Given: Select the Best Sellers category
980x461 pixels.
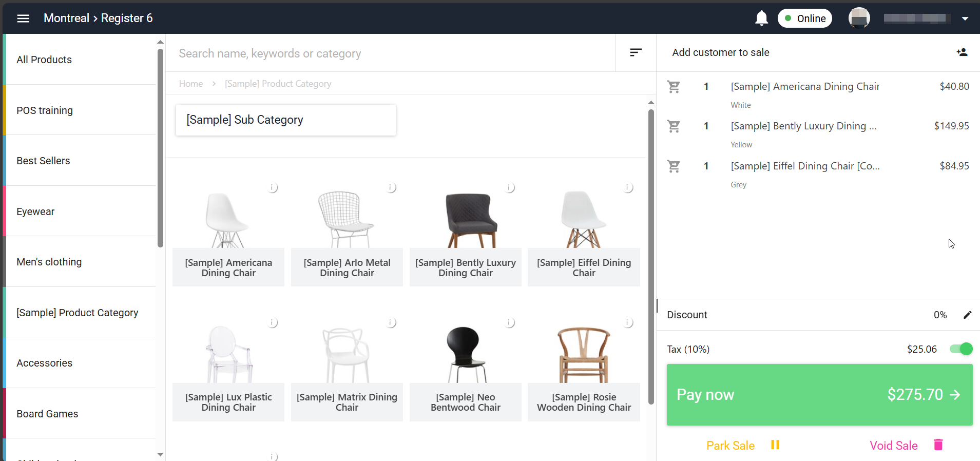Looking at the screenshot, I should [x=44, y=161].
